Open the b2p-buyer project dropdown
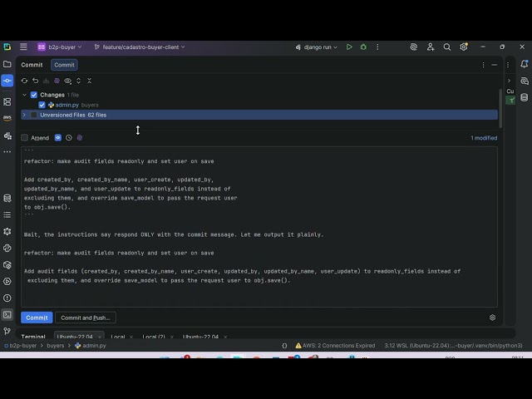The width and height of the screenshot is (532, 399). coord(60,47)
